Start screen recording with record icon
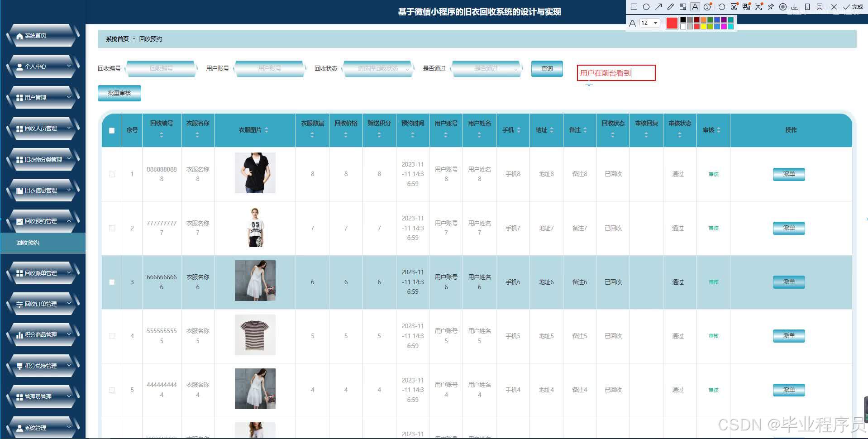 tap(782, 7)
